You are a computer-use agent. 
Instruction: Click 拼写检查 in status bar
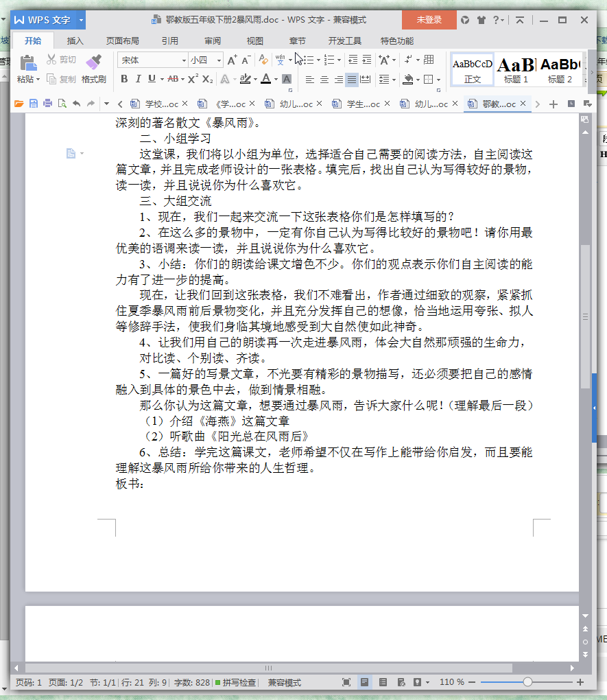pos(236,682)
